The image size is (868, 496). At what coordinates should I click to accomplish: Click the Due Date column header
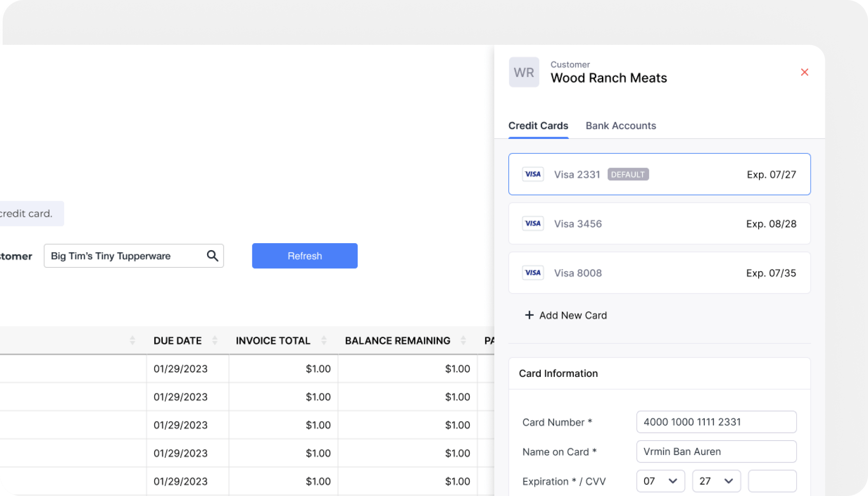coord(178,341)
